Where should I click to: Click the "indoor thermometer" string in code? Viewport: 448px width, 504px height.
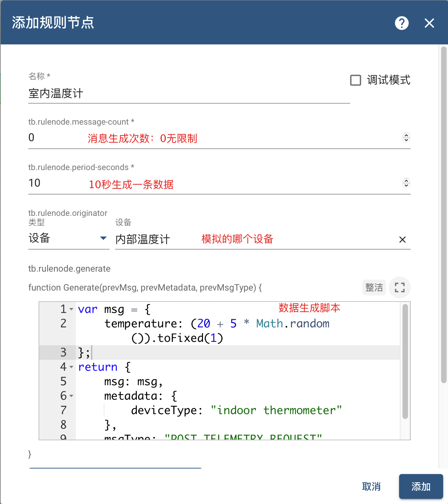[x=276, y=410]
